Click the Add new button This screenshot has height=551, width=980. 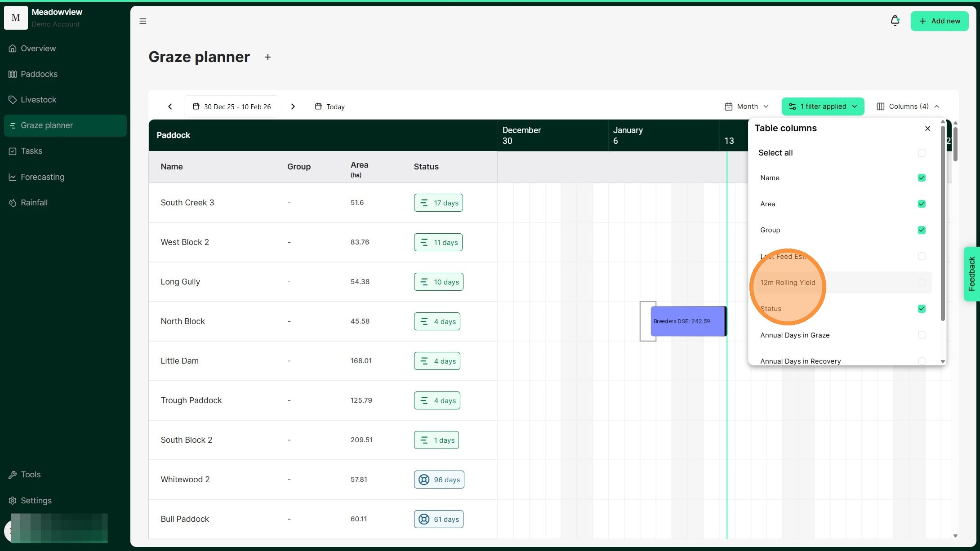(939, 21)
